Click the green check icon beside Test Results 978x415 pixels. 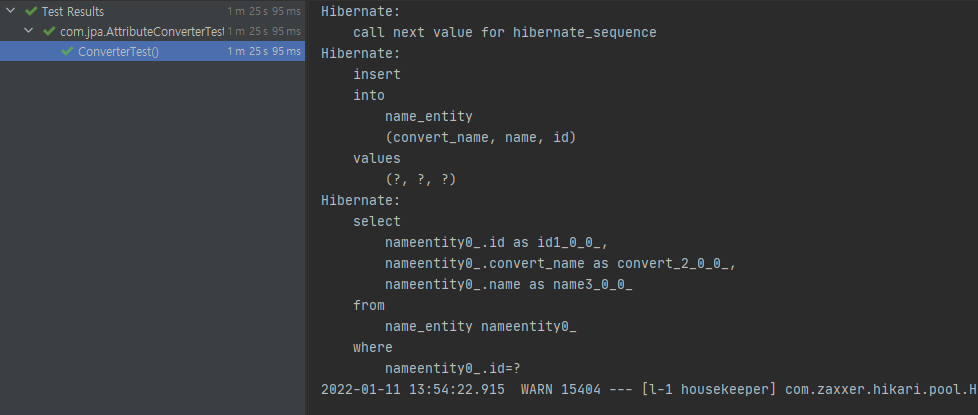(x=31, y=11)
